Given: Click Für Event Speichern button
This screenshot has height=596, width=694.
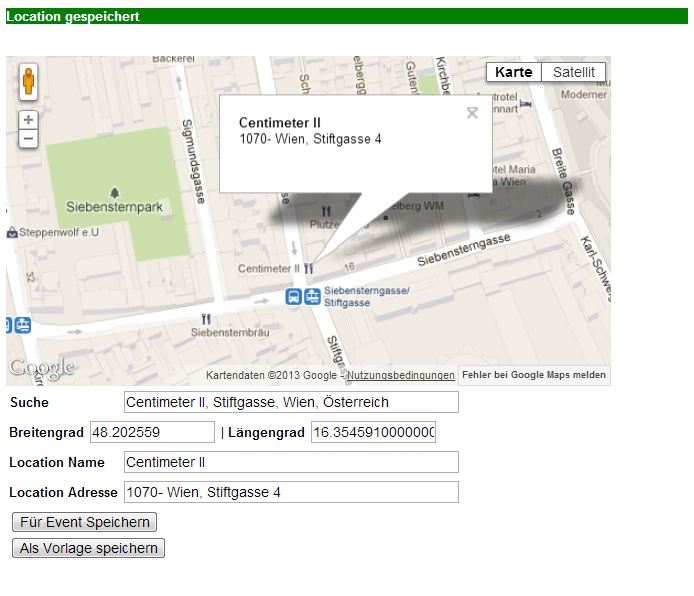Looking at the screenshot, I should coord(85,522).
